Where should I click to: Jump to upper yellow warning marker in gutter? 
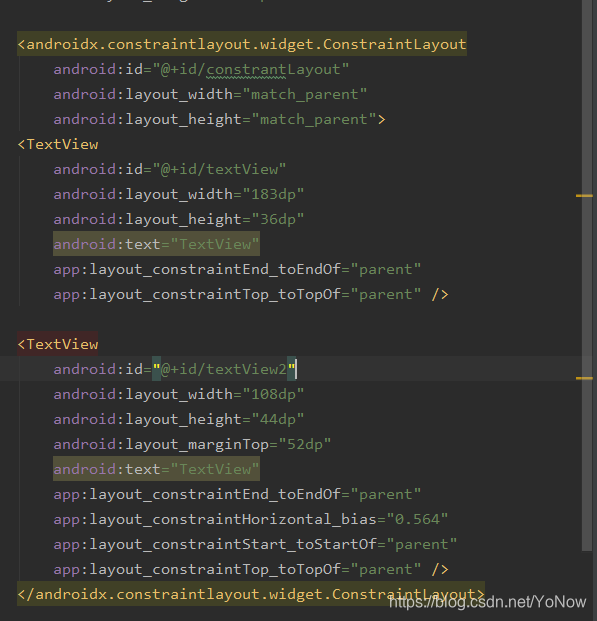click(584, 196)
